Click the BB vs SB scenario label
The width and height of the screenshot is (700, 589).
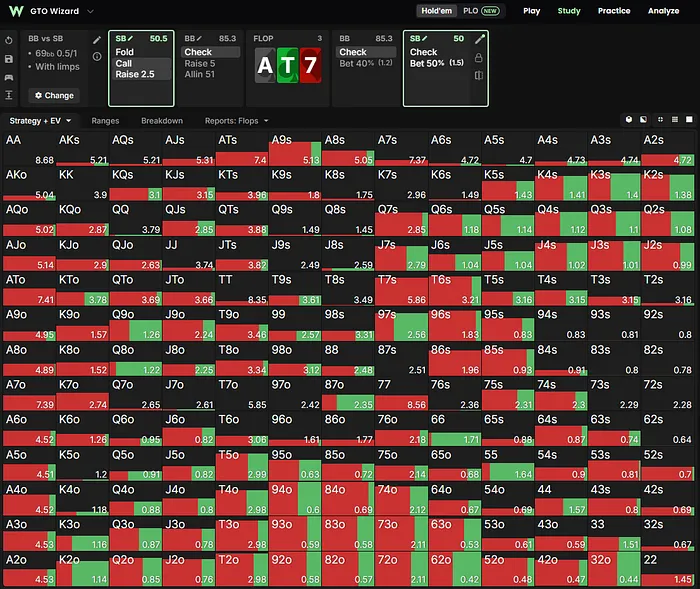click(x=46, y=38)
